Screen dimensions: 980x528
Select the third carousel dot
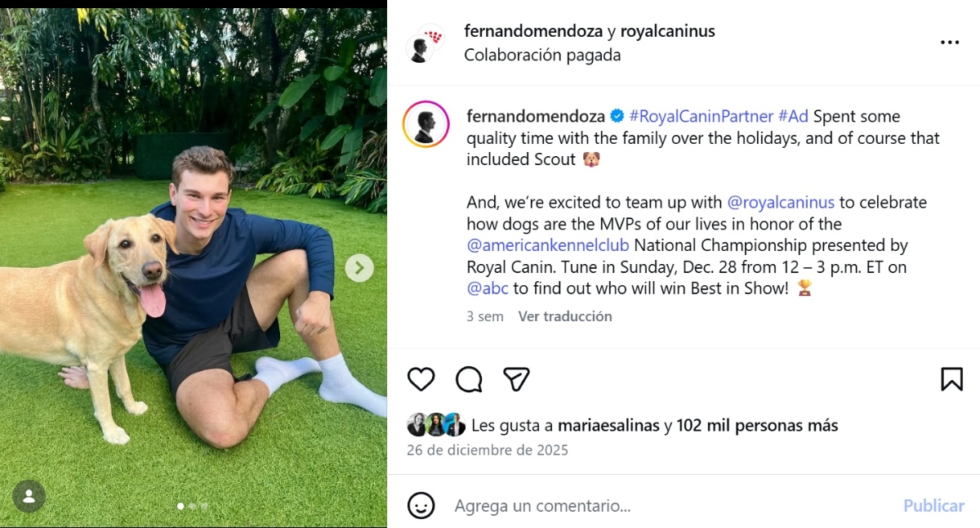[x=204, y=507]
